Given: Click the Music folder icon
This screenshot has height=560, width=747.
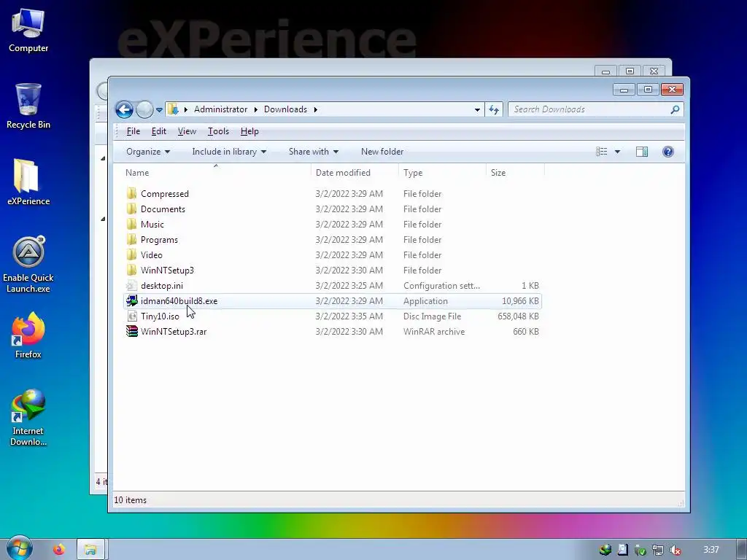Looking at the screenshot, I should [x=131, y=224].
